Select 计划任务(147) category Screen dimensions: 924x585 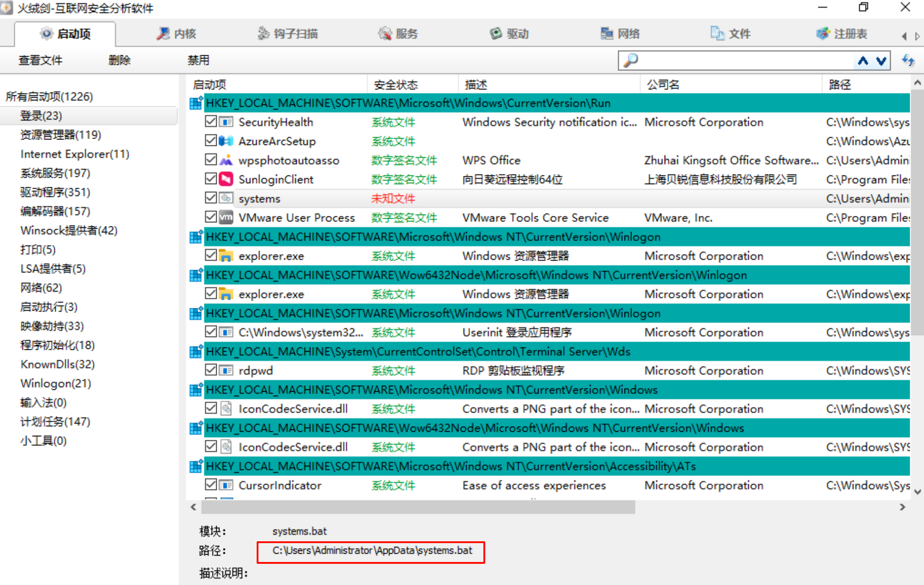[x=55, y=422]
